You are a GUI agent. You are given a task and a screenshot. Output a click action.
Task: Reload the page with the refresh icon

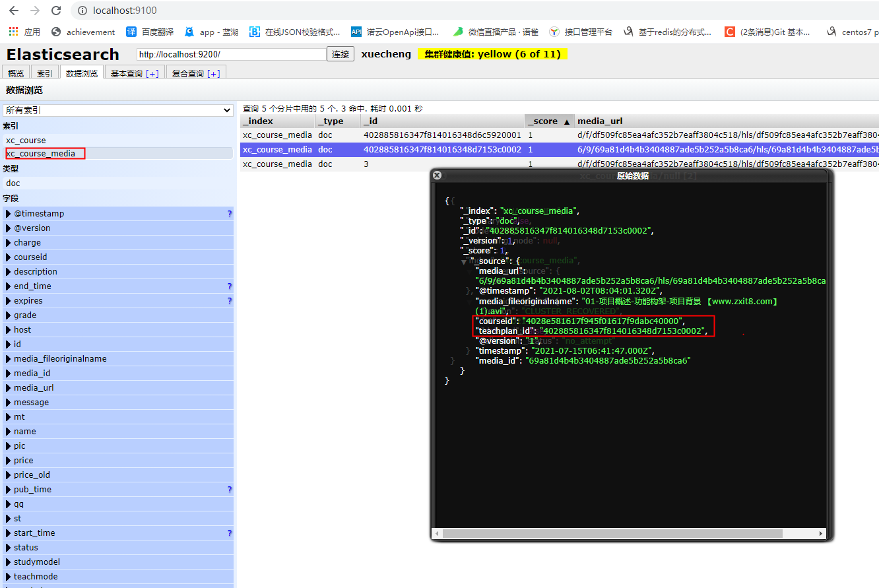tap(56, 11)
